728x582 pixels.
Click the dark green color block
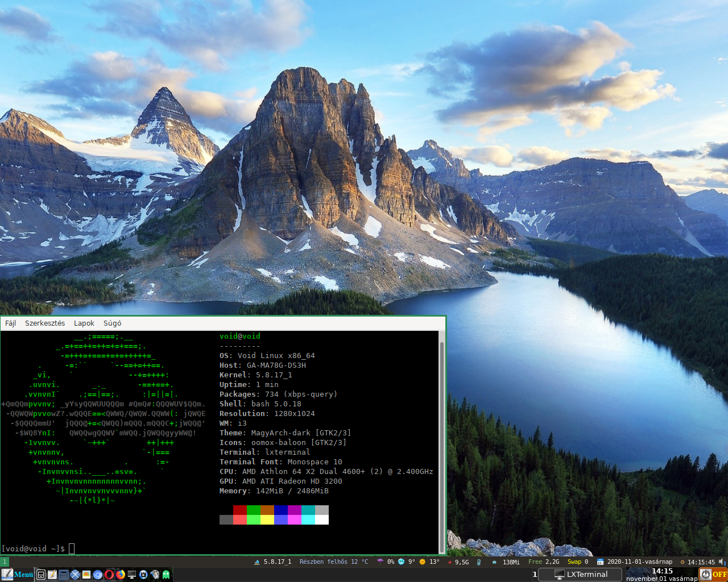(254, 510)
